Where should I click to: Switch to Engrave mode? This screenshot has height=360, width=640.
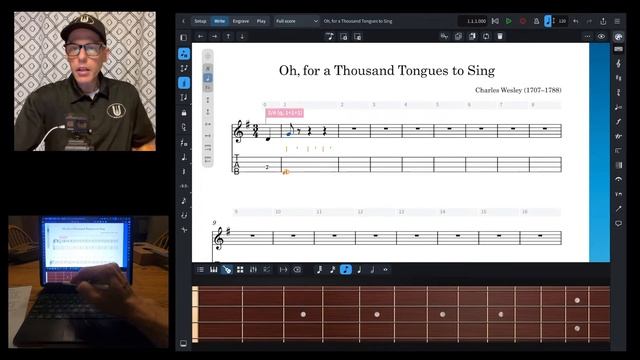click(241, 21)
